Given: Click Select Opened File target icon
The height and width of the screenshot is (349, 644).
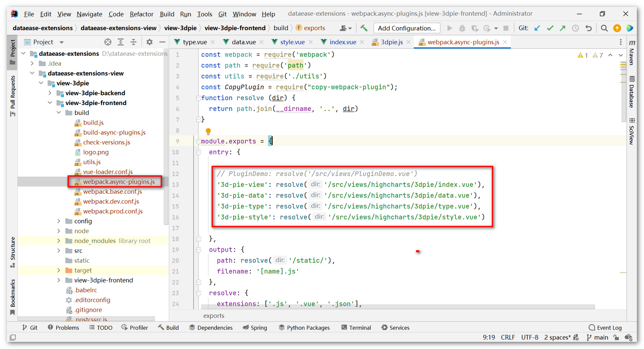Looking at the screenshot, I should pyautogui.click(x=108, y=42).
